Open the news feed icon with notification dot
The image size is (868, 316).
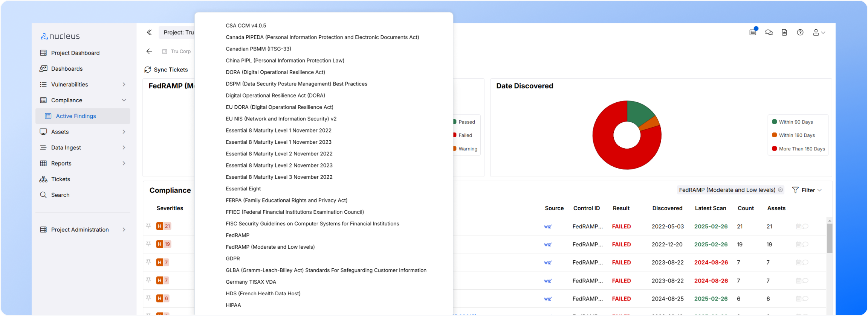point(753,32)
